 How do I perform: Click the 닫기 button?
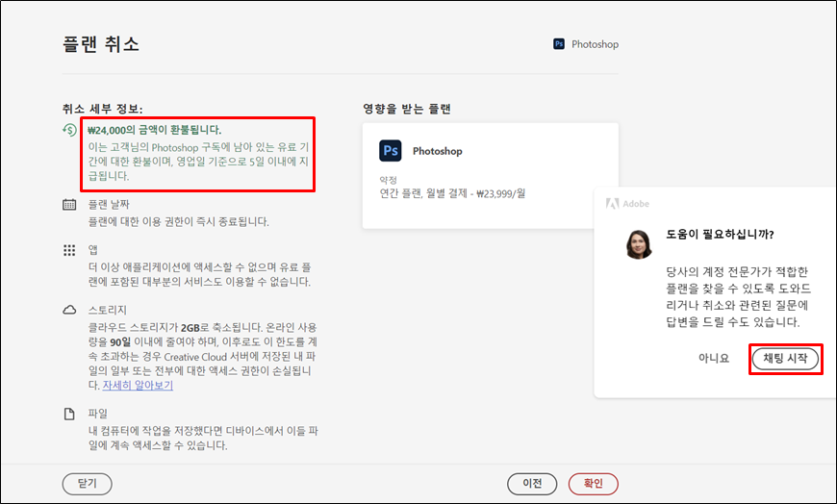coord(87,484)
